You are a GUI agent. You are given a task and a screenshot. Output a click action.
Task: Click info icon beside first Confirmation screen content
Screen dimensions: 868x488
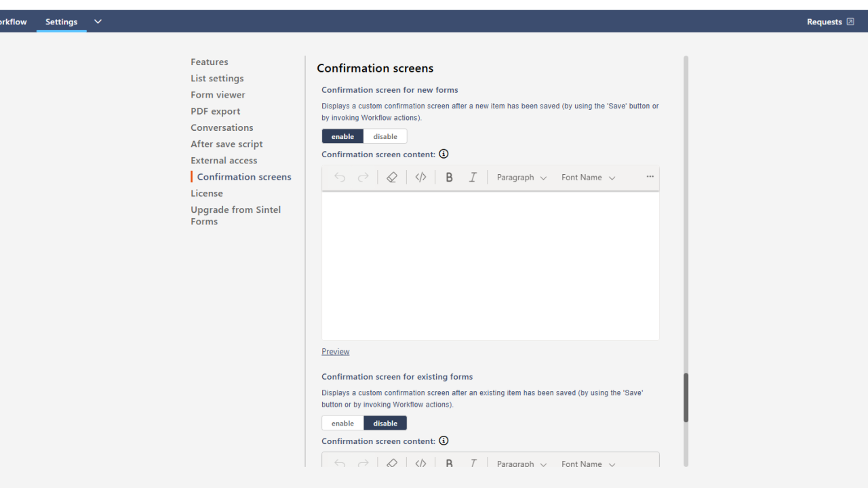[443, 154]
